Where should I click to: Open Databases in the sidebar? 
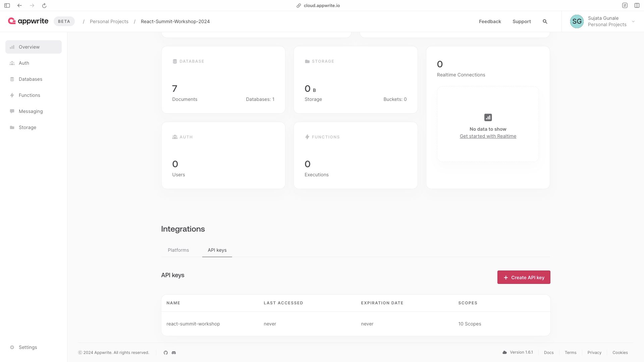[x=30, y=79]
